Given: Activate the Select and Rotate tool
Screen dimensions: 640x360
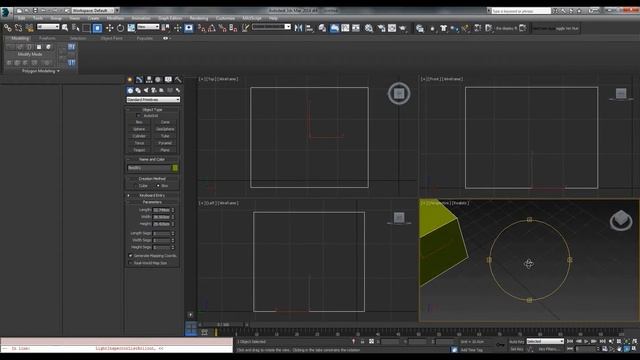Looking at the screenshot, I should click(x=120, y=28).
